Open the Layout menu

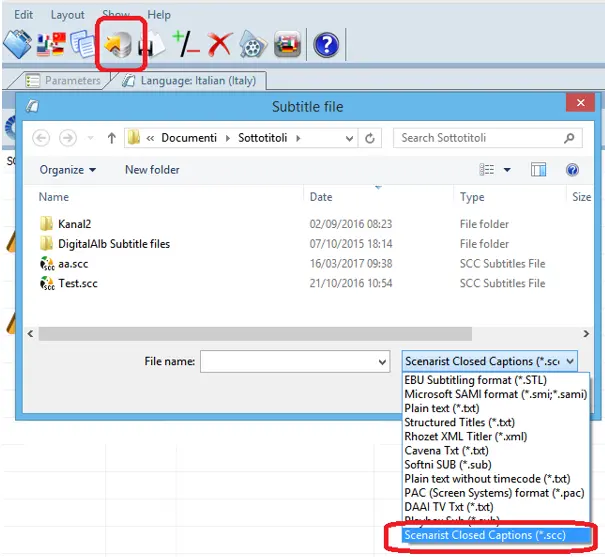point(68,15)
